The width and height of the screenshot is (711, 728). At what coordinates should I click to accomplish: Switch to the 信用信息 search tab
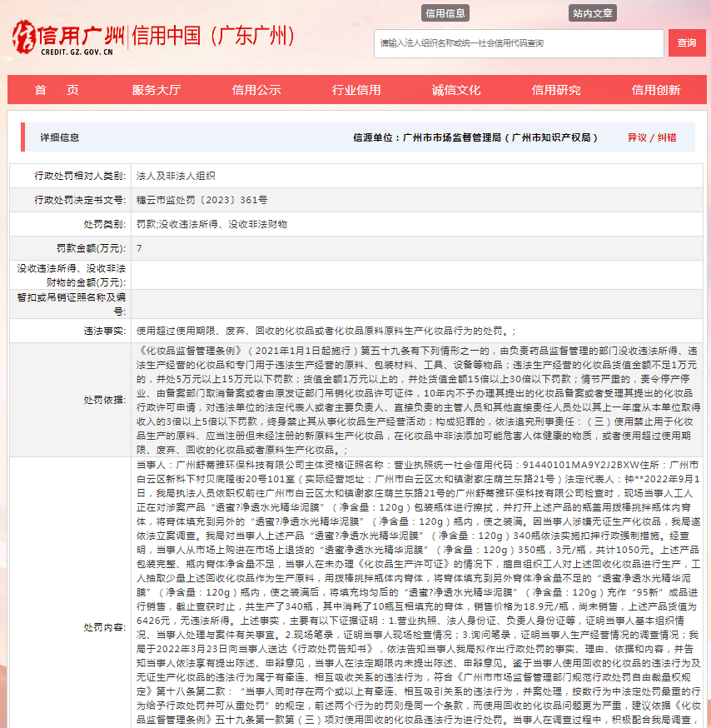[445, 13]
